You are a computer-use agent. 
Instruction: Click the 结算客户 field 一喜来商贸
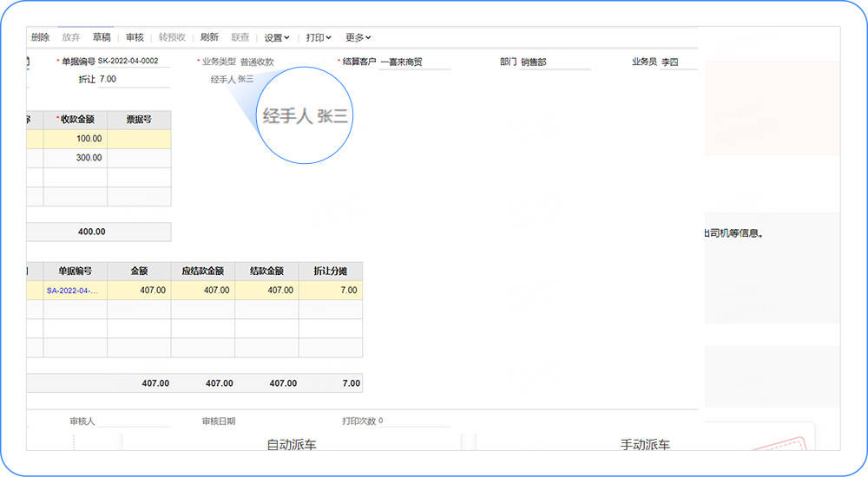[415, 62]
